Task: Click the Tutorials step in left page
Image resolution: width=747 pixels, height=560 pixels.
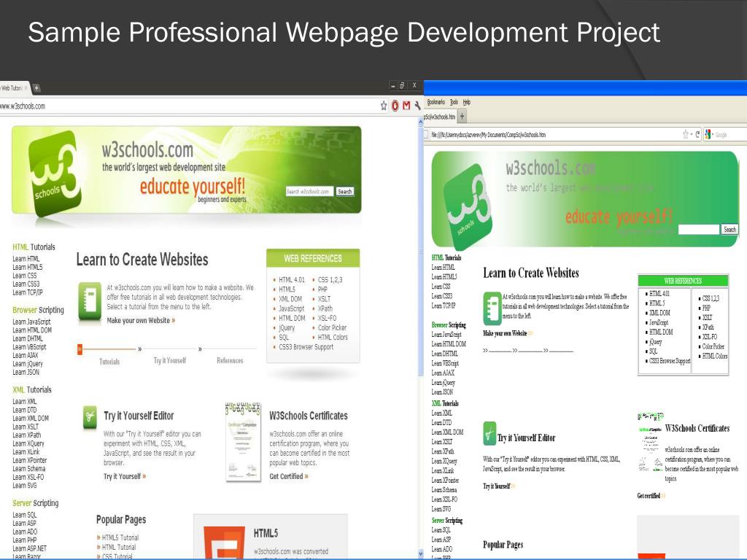Action: (x=109, y=362)
